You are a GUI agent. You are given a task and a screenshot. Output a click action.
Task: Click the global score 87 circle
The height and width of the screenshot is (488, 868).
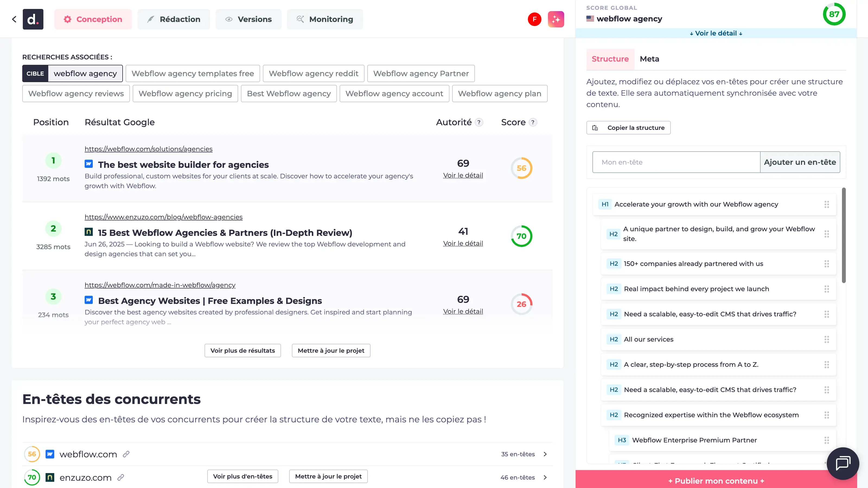[x=834, y=14]
